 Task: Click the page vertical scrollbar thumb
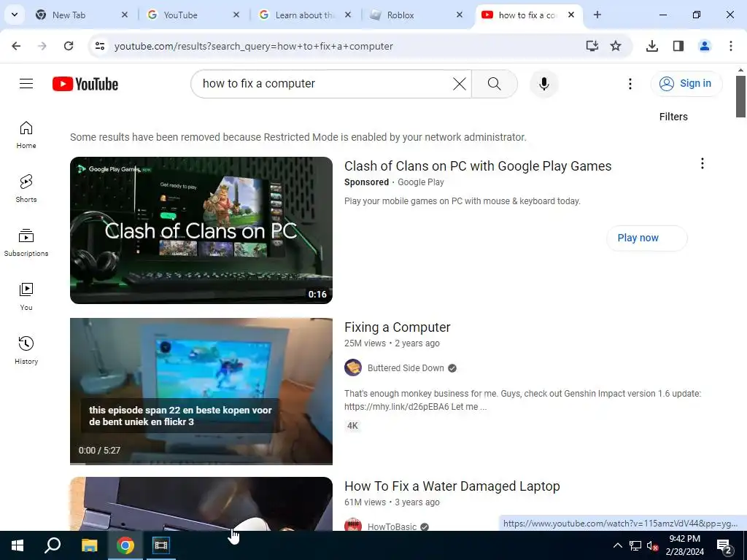click(x=740, y=96)
